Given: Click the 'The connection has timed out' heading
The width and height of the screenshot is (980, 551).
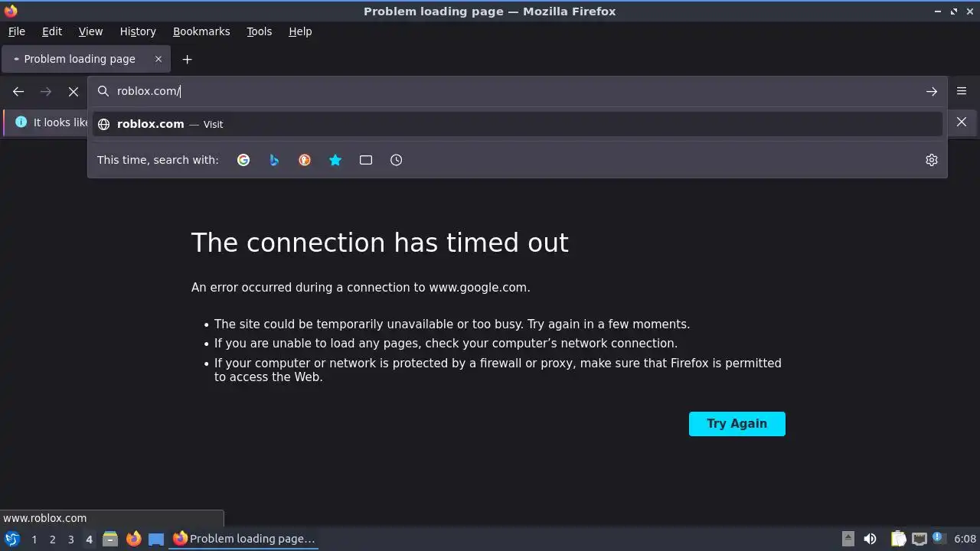Looking at the screenshot, I should coord(380,243).
